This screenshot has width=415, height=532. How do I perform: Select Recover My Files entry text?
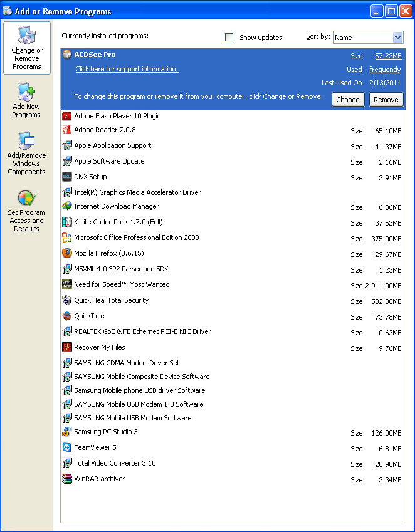click(100, 347)
